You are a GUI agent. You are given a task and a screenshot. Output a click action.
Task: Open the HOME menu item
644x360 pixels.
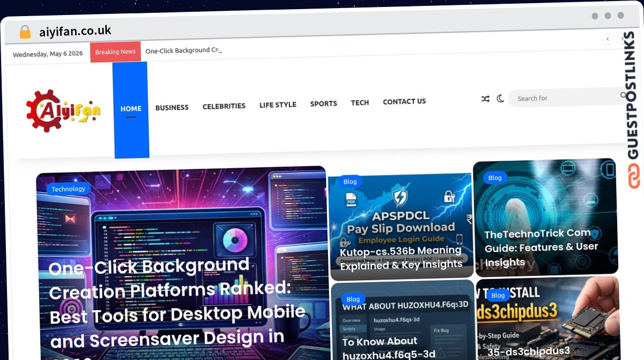pos(131,109)
